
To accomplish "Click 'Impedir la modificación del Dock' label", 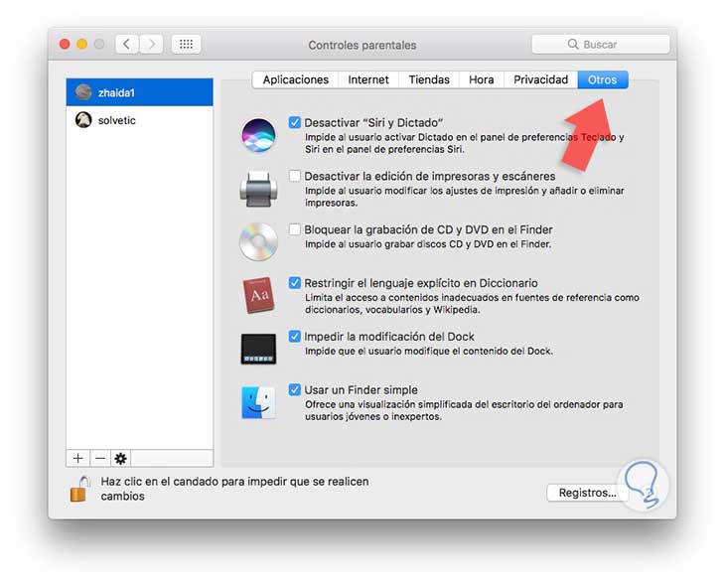I will (x=389, y=337).
